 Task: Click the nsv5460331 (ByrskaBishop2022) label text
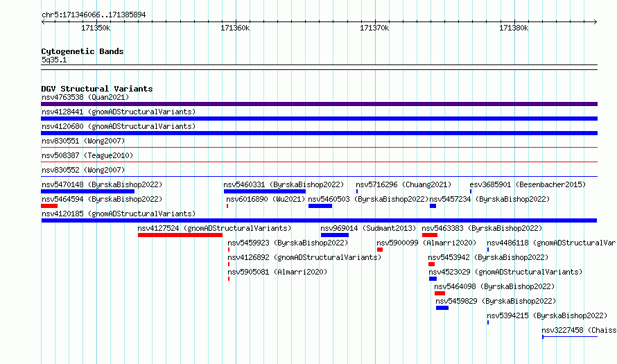pyautogui.click(x=284, y=184)
